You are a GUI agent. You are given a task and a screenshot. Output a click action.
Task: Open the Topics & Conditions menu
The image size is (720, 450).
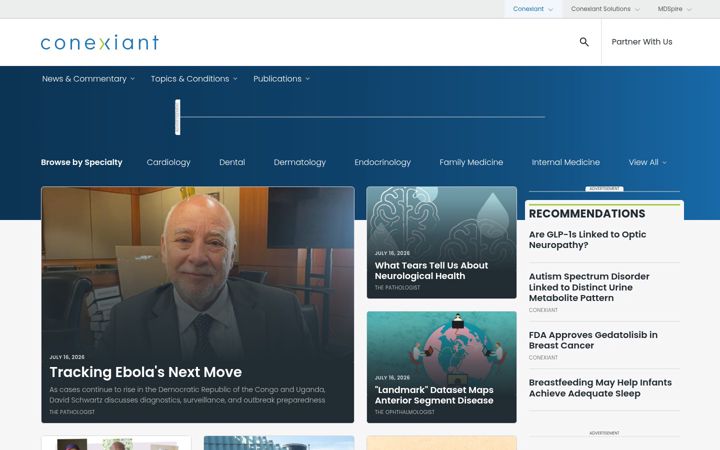pos(194,79)
